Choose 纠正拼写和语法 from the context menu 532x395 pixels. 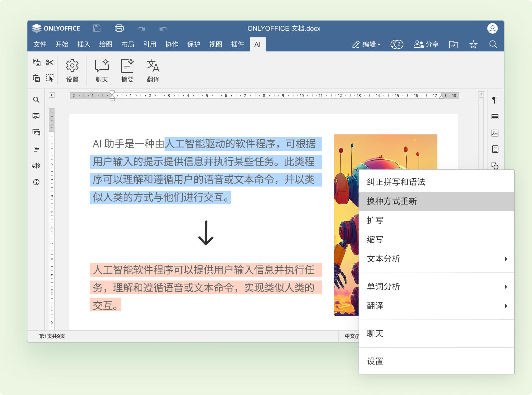436,182
